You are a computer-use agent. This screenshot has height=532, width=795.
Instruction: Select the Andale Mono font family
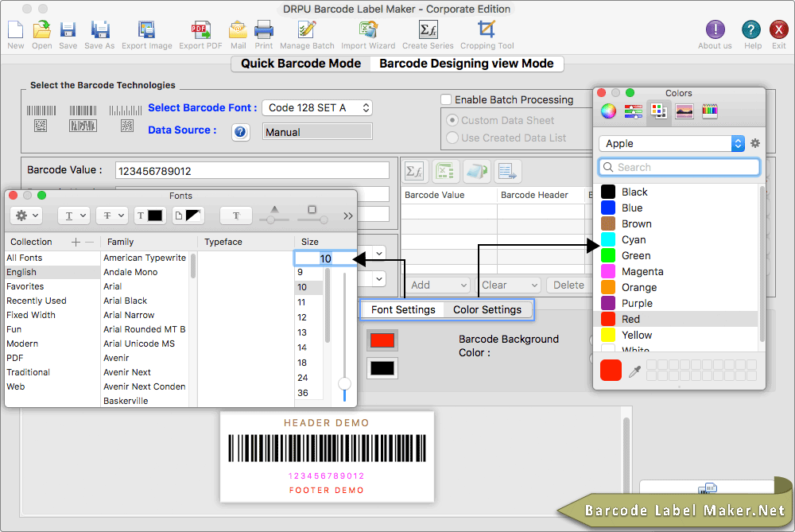coord(145,272)
